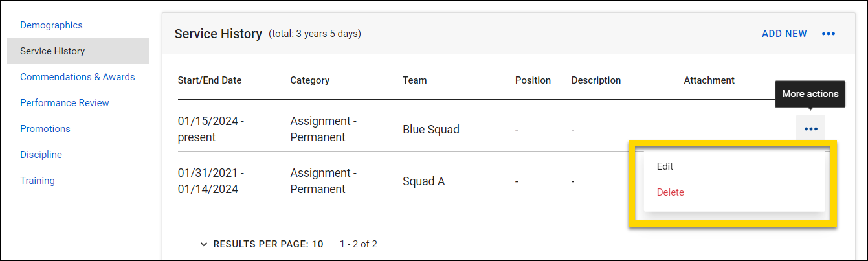Click the Attachment column header
This screenshot has width=868, height=261.
click(x=709, y=80)
